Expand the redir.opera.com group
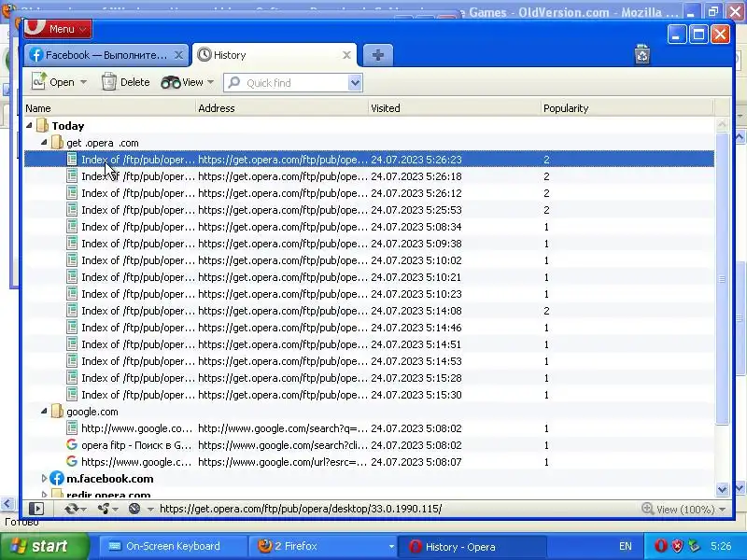 pyautogui.click(x=44, y=495)
